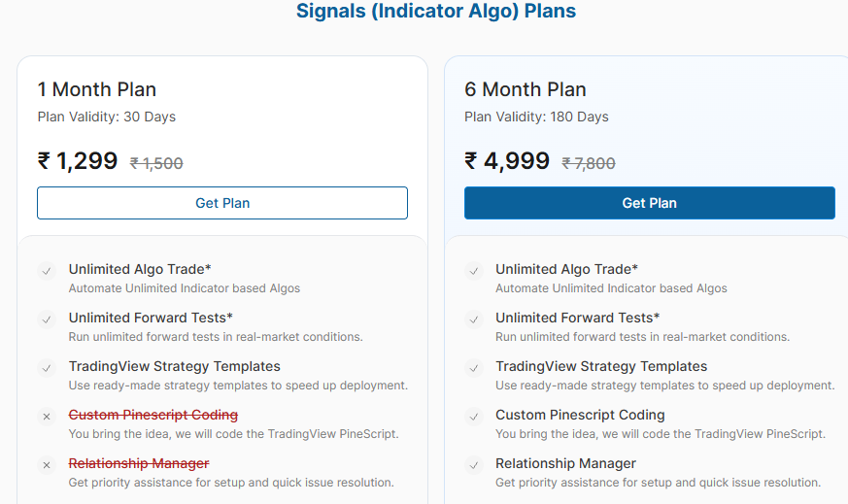Click checkmark icon beside Unlimited Forward Tests, 1 Month
The width and height of the screenshot is (848, 504).
tap(47, 319)
